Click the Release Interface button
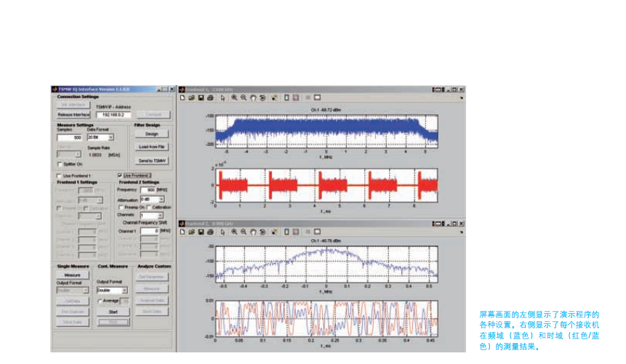This screenshot has width=626, height=364. pyautogui.click(x=73, y=115)
